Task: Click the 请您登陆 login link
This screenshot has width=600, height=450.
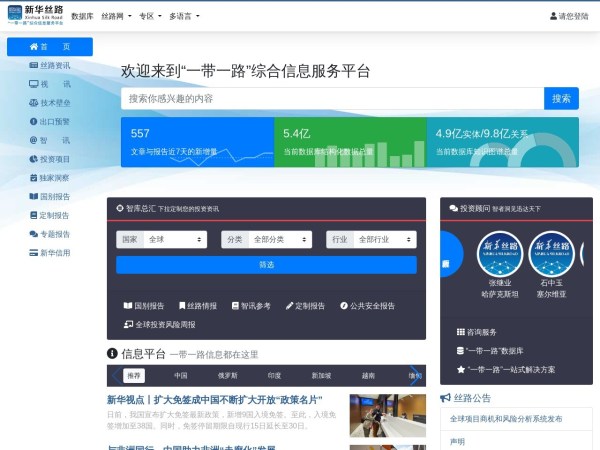Action: click(x=568, y=16)
